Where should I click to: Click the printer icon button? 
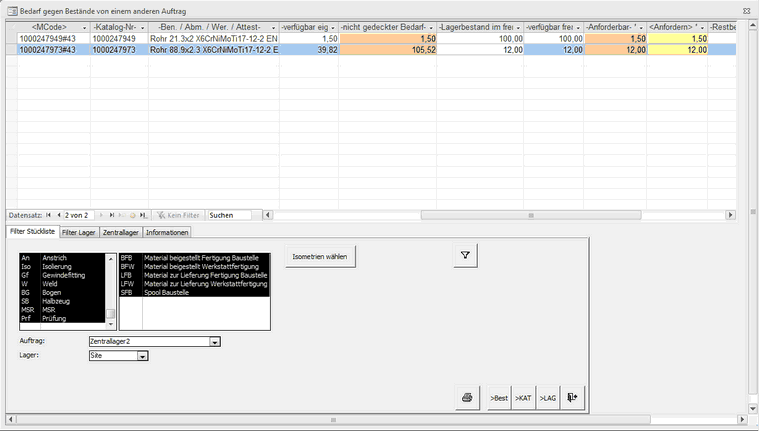[466, 398]
